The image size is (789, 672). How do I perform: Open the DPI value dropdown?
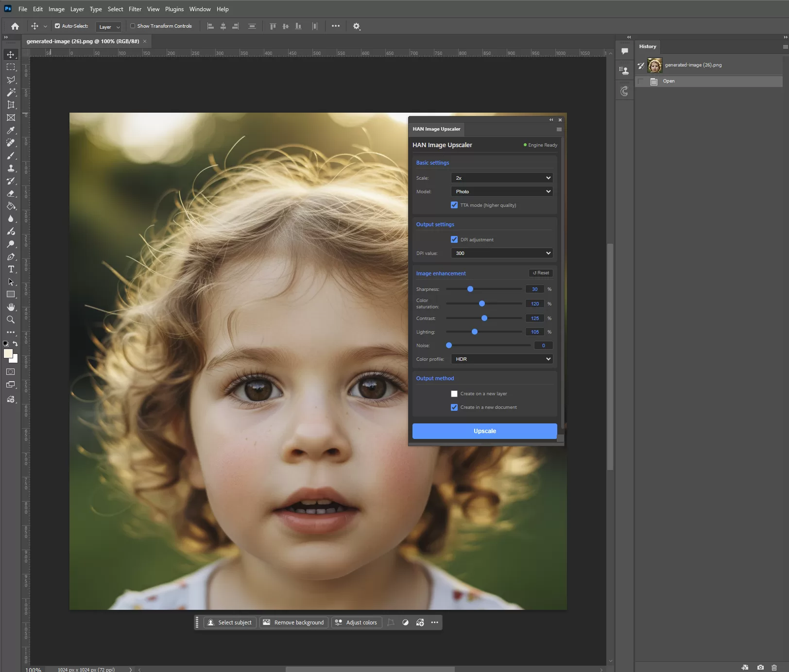click(x=501, y=253)
